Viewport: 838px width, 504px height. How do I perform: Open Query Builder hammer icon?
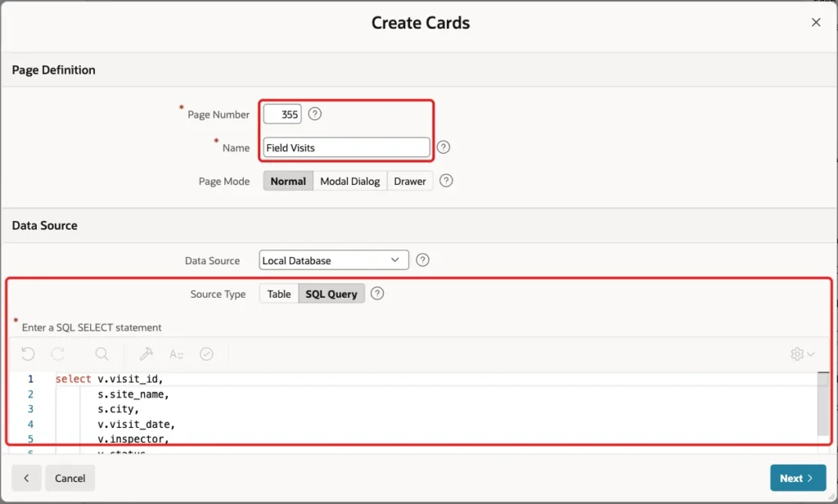click(x=146, y=353)
